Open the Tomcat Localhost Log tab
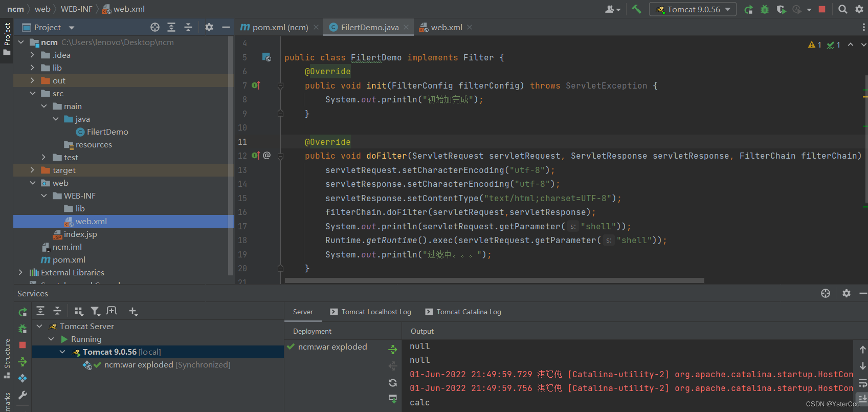 (370, 312)
